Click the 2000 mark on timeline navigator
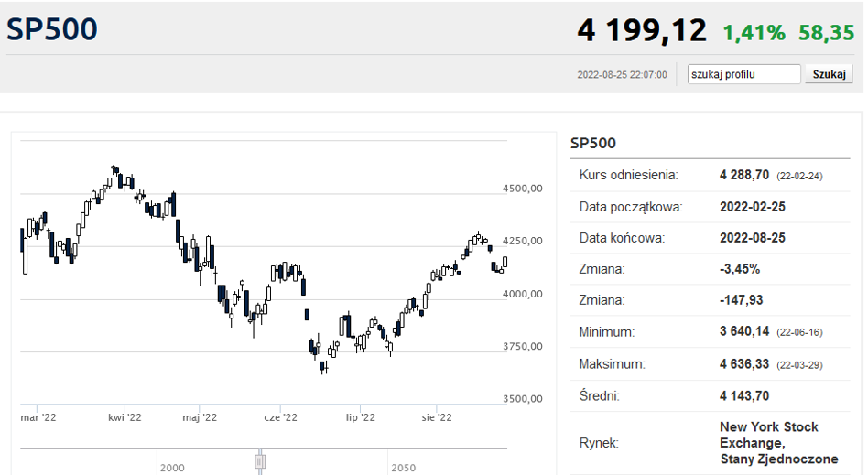The height and width of the screenshot is (475, 868). pos(172,468)
